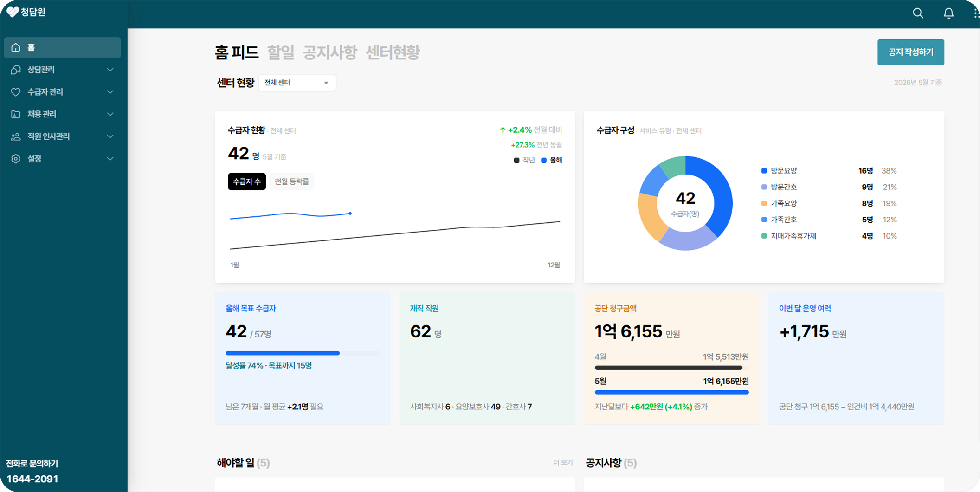This screenshot has width=980, height=492.
Task: Click the 공단 청구금액 card title
Action: click(616, 308)
